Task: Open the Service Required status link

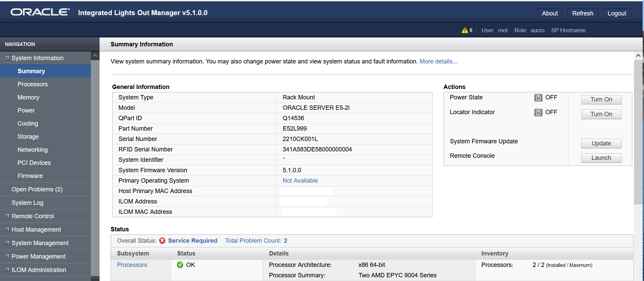Action: coord(193,241)
